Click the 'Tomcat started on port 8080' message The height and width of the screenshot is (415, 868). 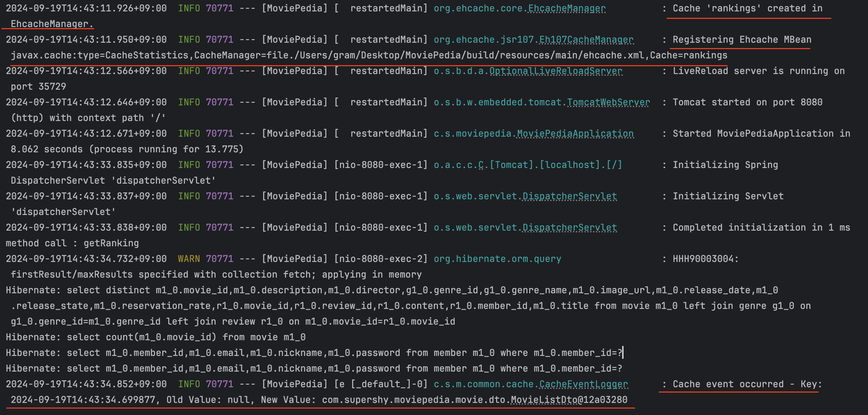click(x=747, y=103)
